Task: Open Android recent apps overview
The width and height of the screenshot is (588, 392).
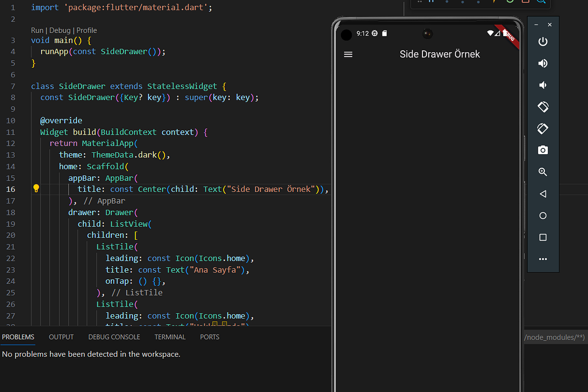Action: [x=542, y=237]
